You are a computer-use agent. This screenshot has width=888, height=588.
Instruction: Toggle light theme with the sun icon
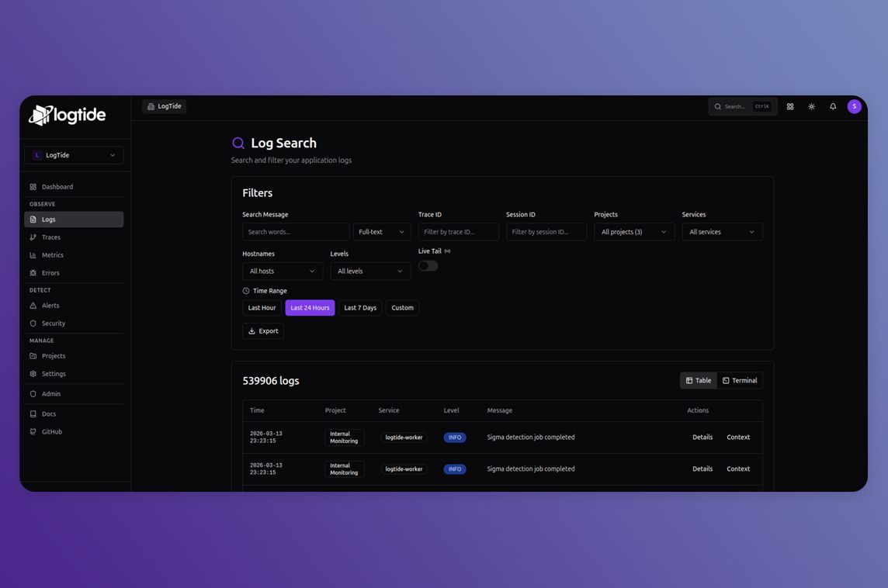[812, 106]
